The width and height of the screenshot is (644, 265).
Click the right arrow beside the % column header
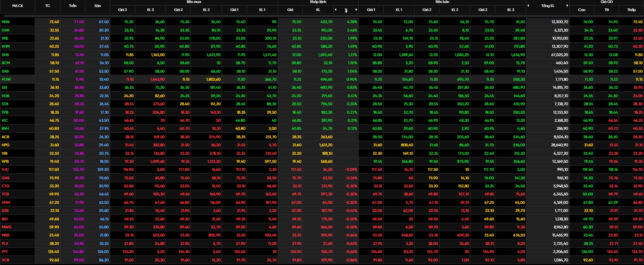(356, 10)
